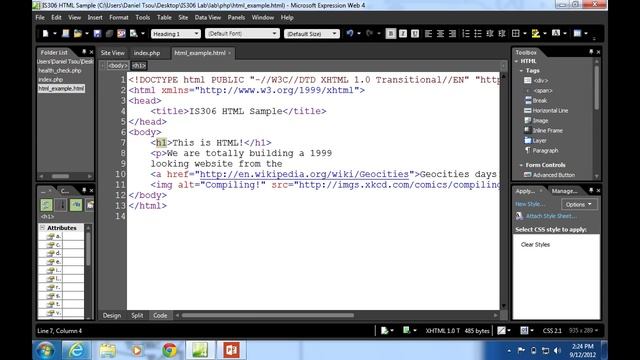Screen dimensions: 640x360
Task: Click the New Style link
Action: pos(529,204)
